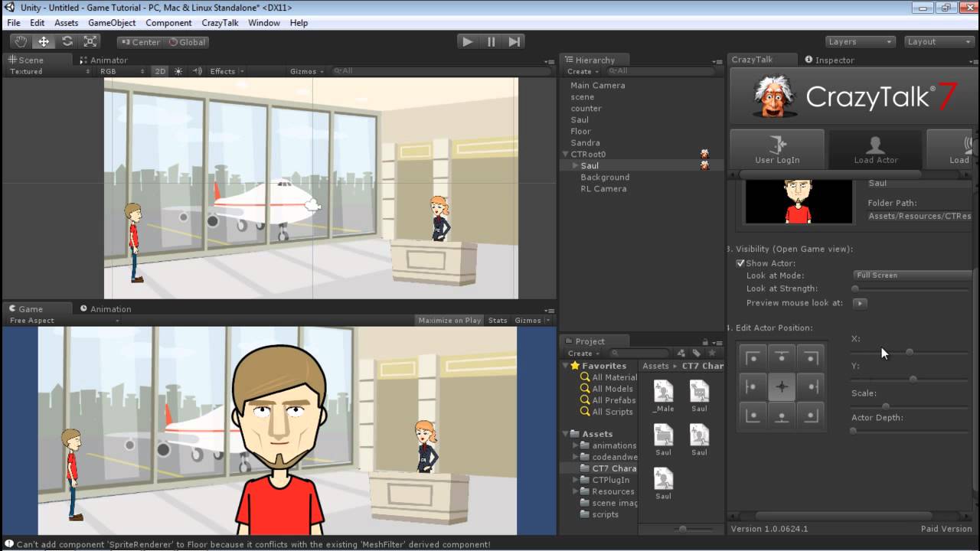Open the Effects dropdown in Scene view

[x=227, y=71]
